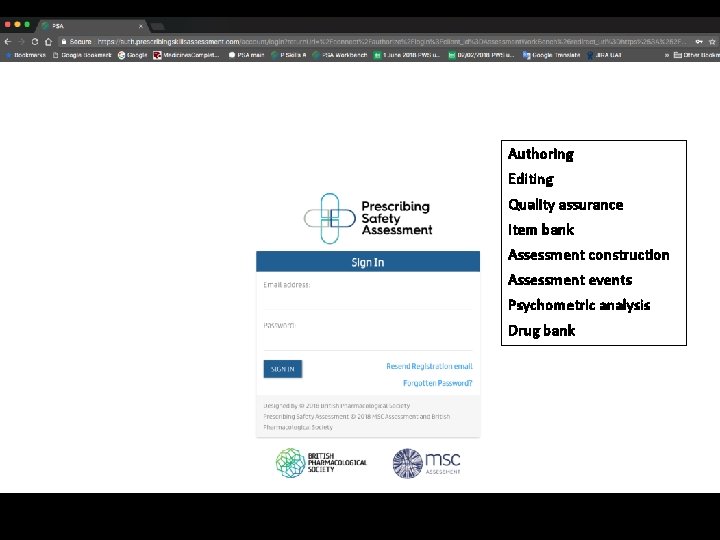The height and width of the screenshot is (540, 720).
Task: Click the SIGN IN button
Action: coord(283,369)
